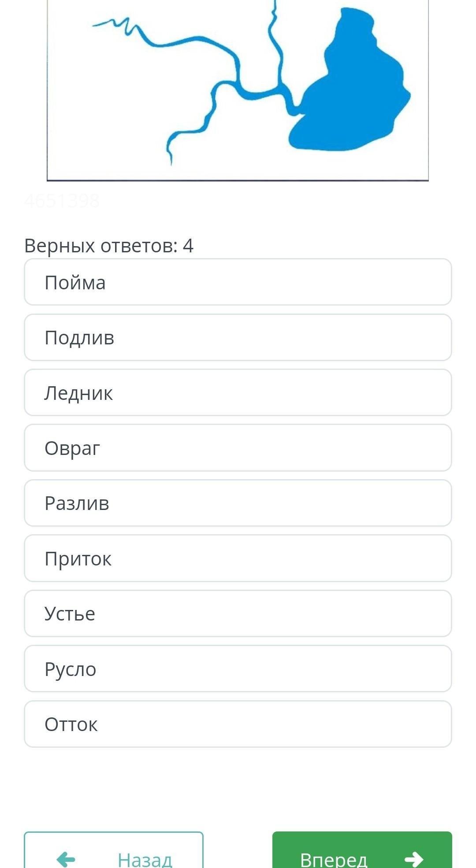Tick the Овраг answer option
Screen dimensions: 476x868
coord(238,448)
